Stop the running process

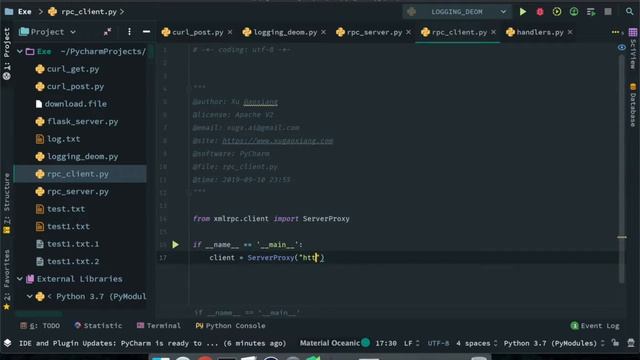click(608, 12)
